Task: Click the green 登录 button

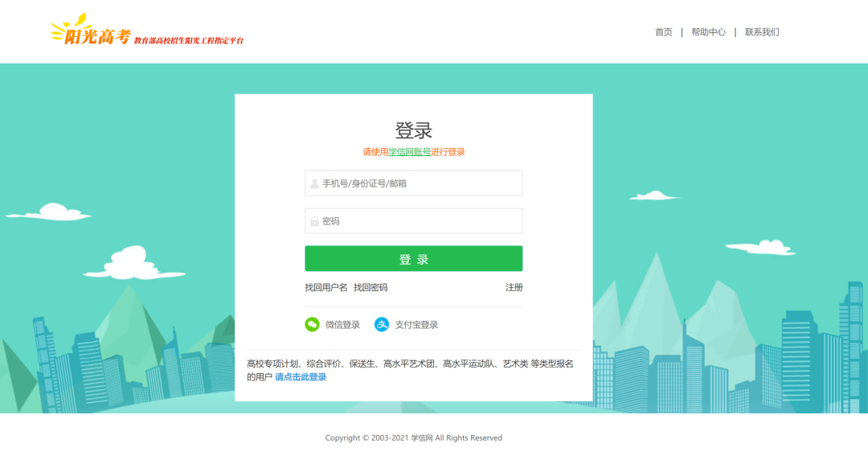Action: tap(414, 259)
